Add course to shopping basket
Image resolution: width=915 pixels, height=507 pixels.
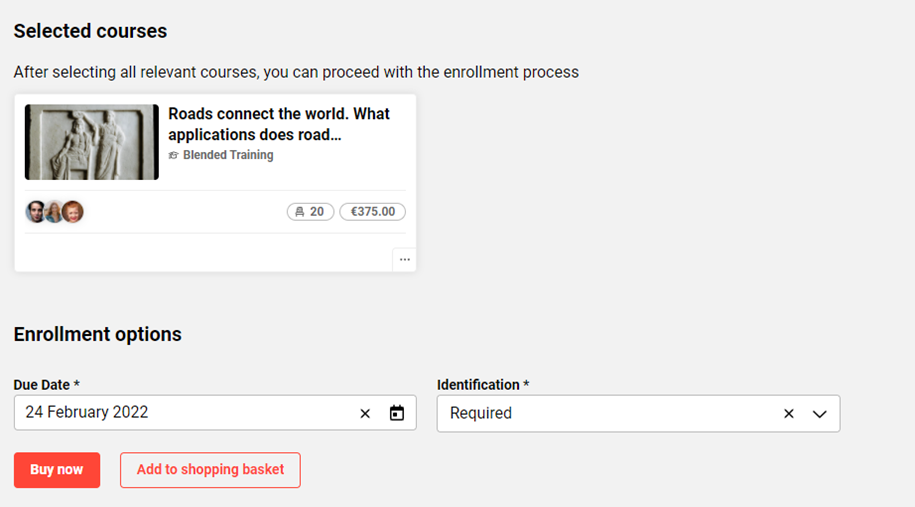[210, 470]
